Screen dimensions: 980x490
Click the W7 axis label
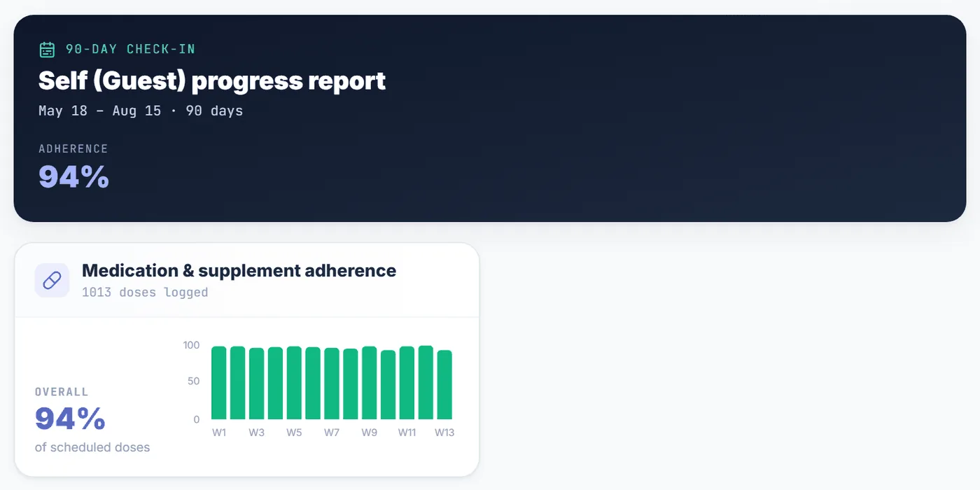(332, 433)
